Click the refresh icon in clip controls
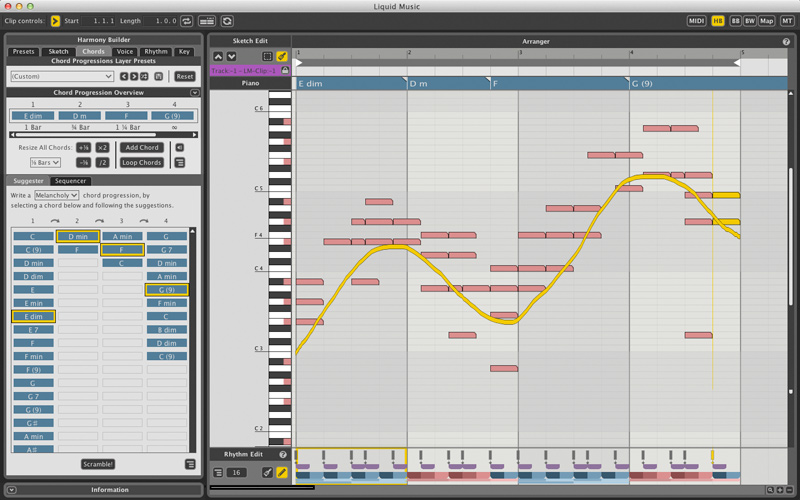This screenshot has width=800, height=500. [227, 20]
